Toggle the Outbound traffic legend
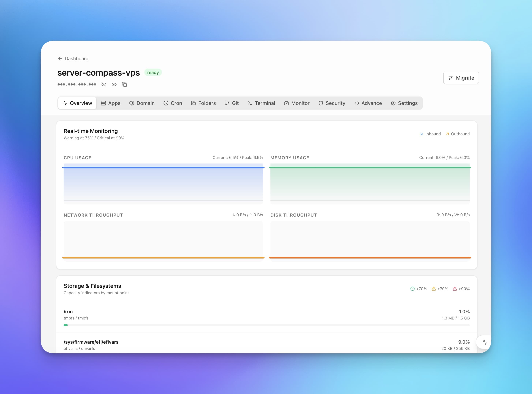The width and height of the screenshot is (532, 394). pos(457,134)
